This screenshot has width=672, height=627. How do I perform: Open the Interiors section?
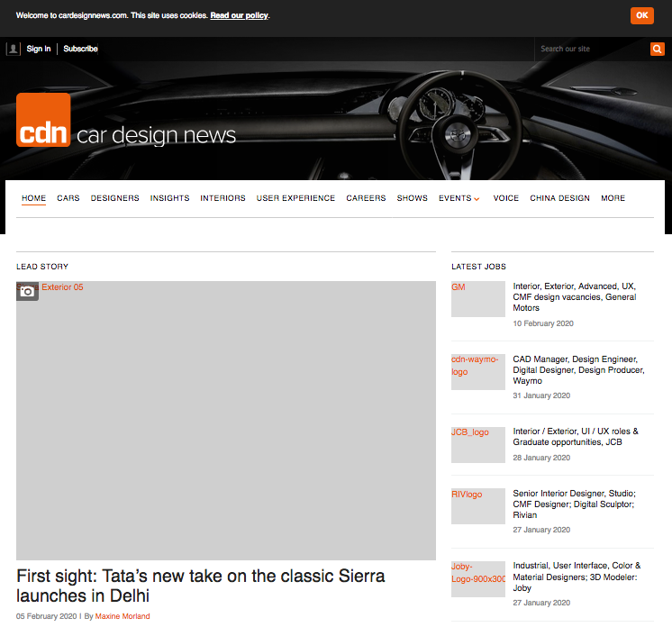[x=222, y=198]
